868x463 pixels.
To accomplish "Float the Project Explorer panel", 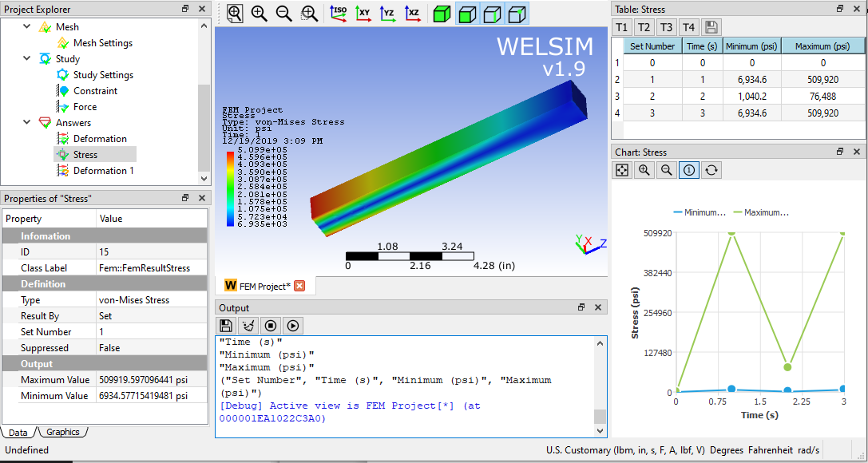I will pos(185,10).
